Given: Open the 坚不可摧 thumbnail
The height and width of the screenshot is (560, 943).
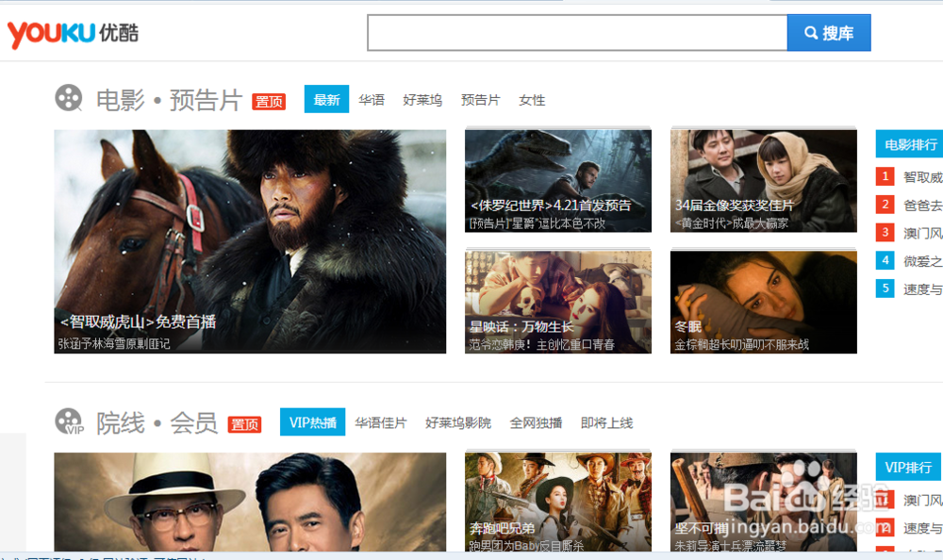Looking at the screenshot, I should [x=764, y=502].
